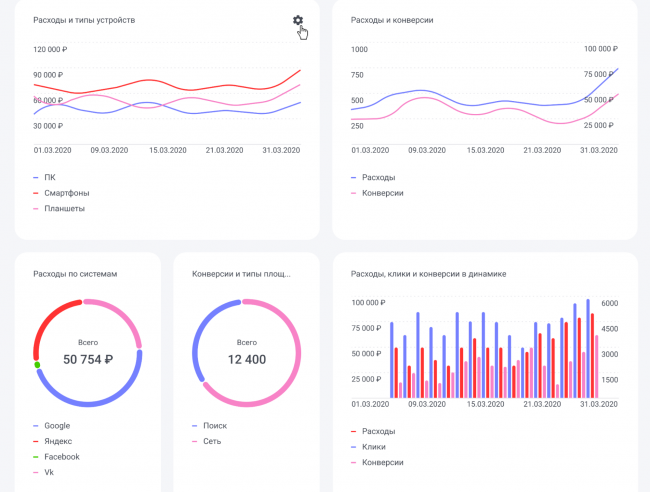Click the Расходы и типы устройств title
Viewport: 650px width, 492px height.
(x=84, y=20)
